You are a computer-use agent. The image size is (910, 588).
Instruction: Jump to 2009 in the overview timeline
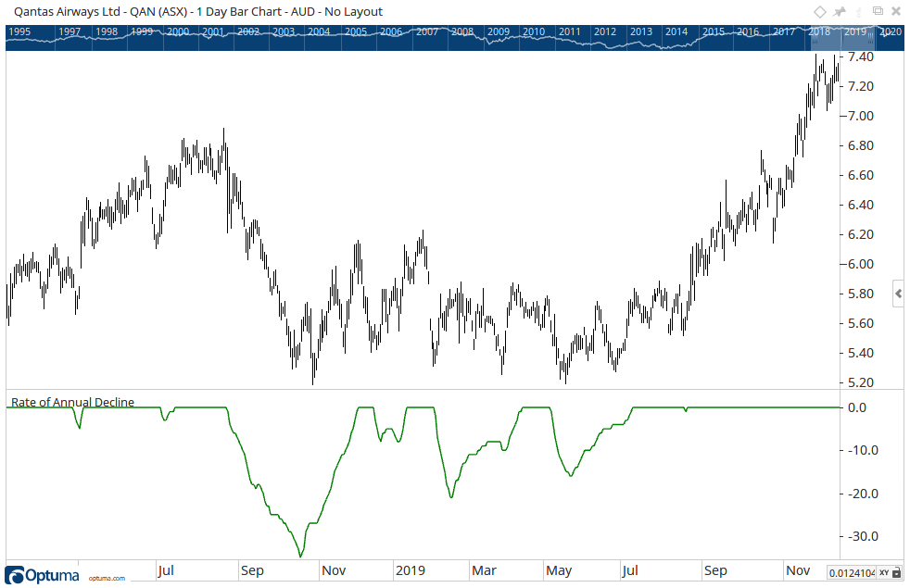pos(499,31)
